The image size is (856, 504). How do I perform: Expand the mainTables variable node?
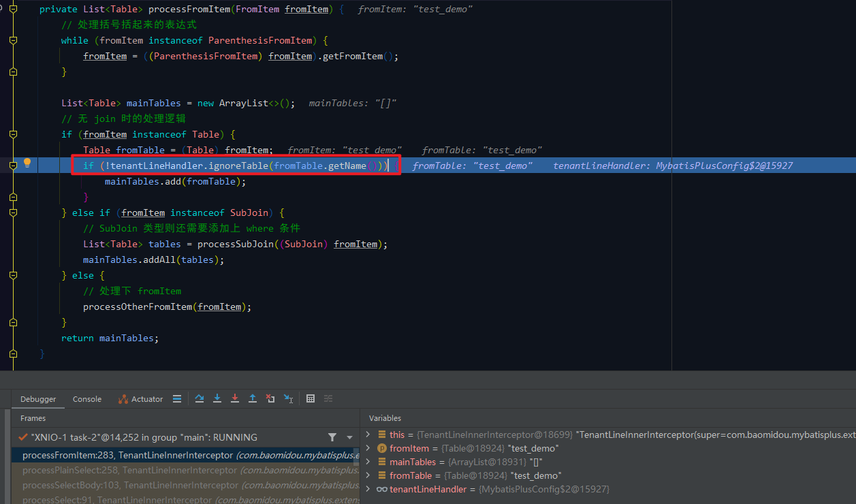368,462
